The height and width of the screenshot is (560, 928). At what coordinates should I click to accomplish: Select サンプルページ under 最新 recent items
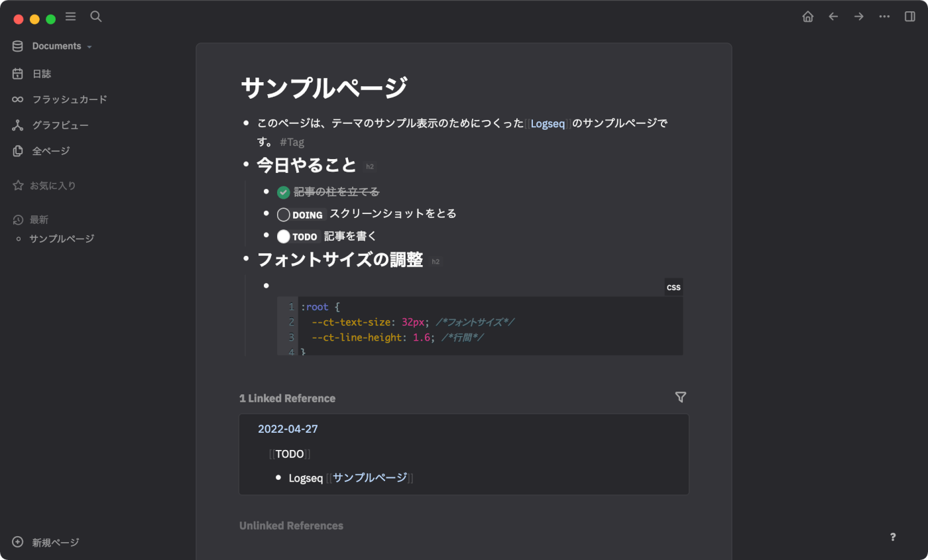(x=63, y=238)
